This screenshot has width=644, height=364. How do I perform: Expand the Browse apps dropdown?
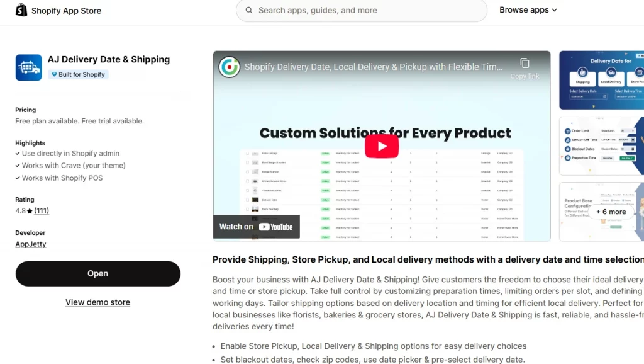(528, 10)
